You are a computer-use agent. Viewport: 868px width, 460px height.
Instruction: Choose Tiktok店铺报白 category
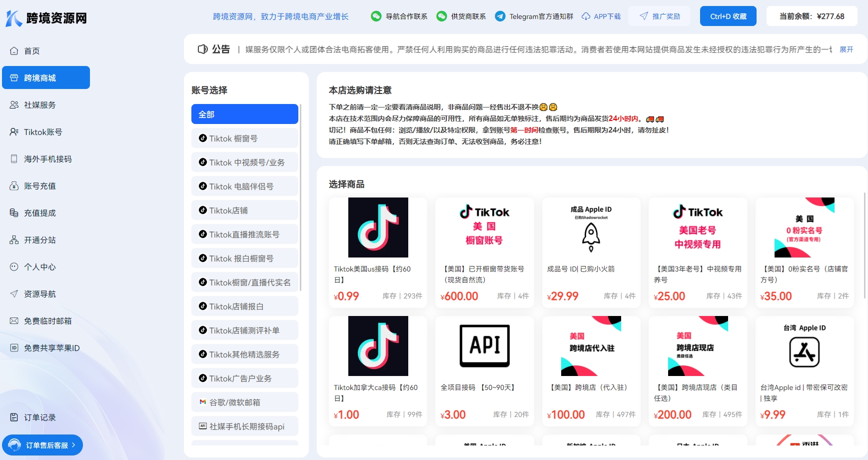click(x=245, y=306)
